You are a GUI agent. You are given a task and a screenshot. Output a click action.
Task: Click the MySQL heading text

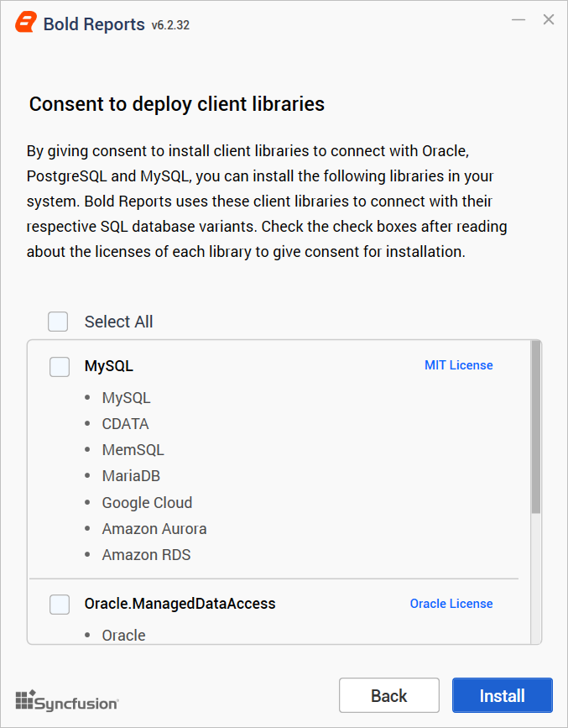tap(108, 366)
